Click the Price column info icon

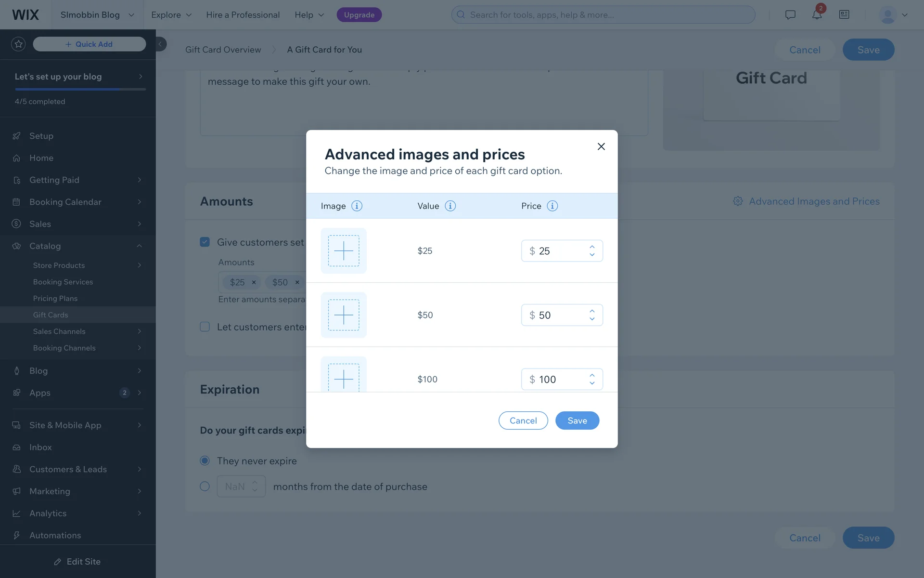point(552,206)
